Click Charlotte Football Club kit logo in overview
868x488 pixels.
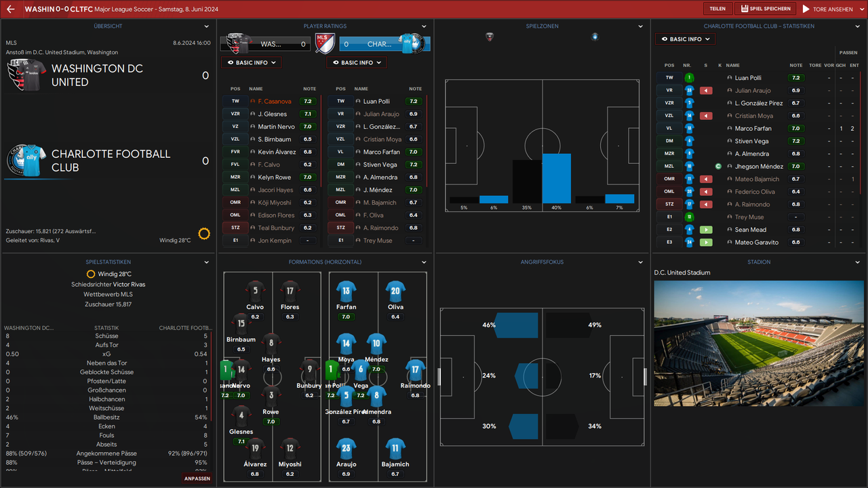[27, 160]
